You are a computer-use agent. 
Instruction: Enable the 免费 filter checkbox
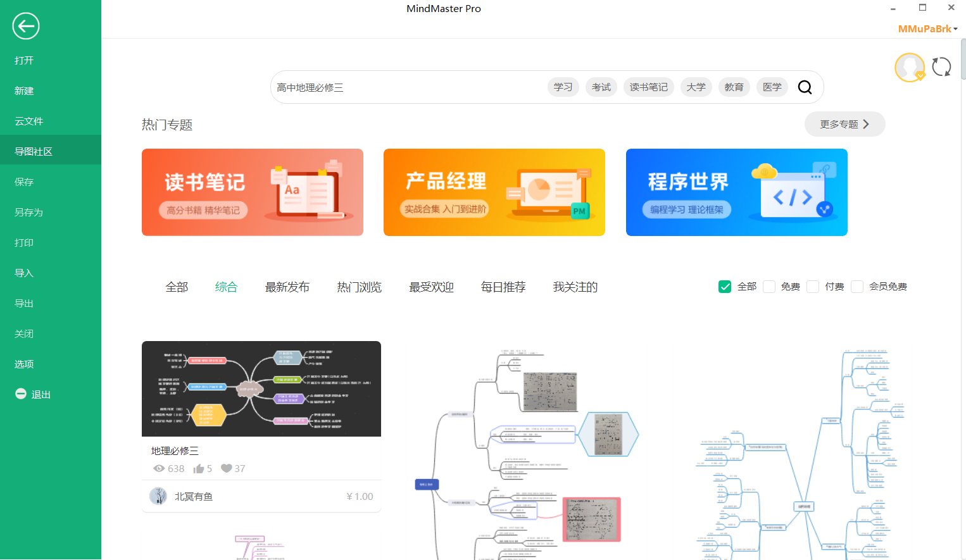(x=769, y=287)
